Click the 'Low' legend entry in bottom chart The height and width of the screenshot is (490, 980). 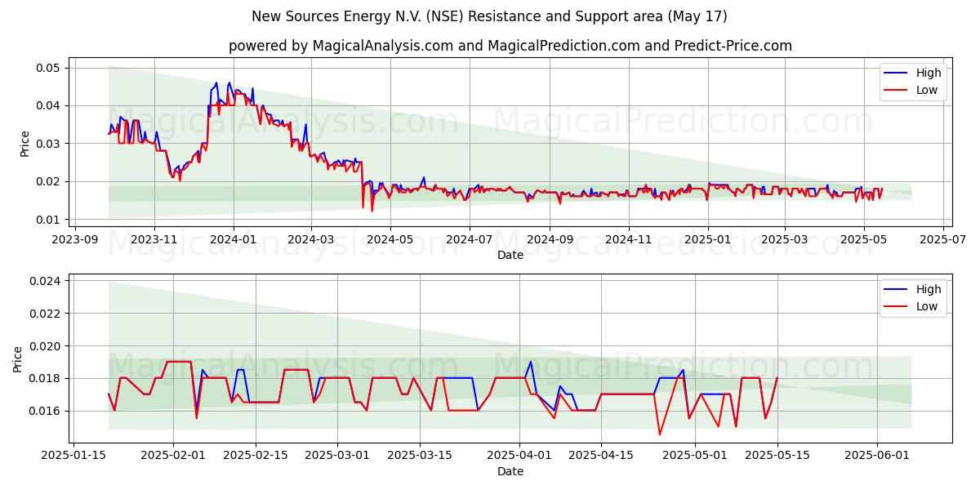927,306
